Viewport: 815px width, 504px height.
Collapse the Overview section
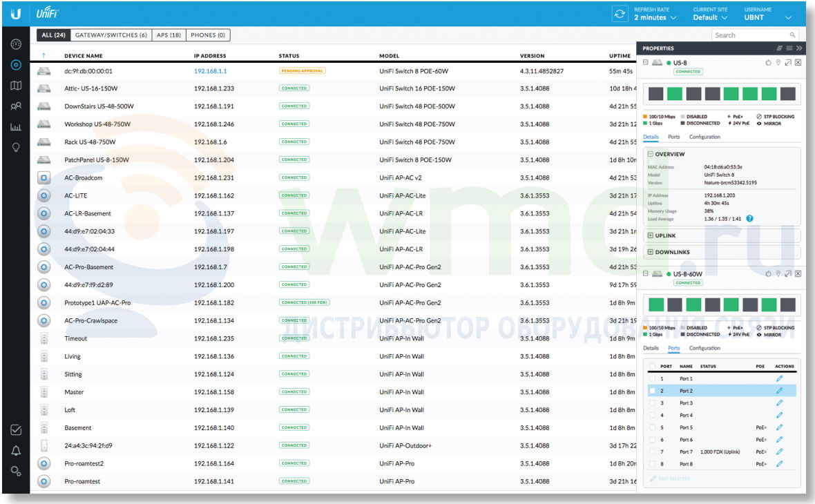pyautogui.click(x=650, y=155)
